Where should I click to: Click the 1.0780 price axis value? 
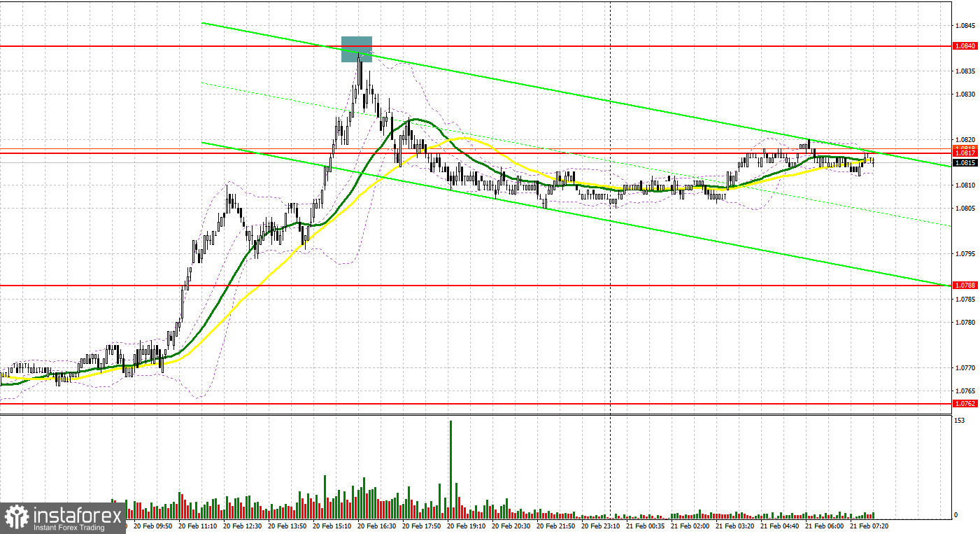(965, 322)
